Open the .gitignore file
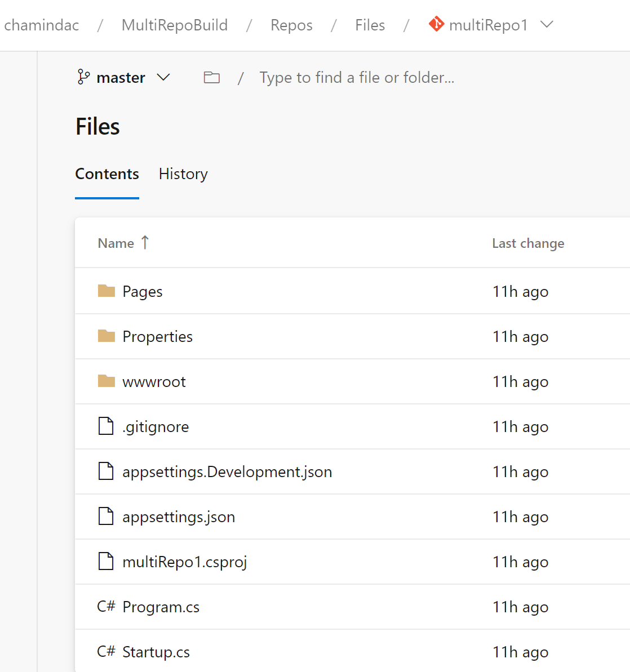The width and height of the screenshot is (630, 672). coord(156,426)
